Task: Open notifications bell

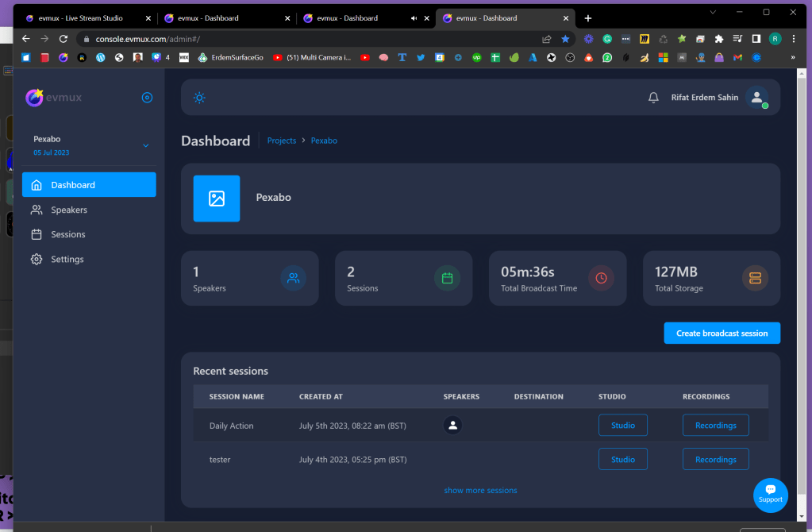Action: coord(653,98)
